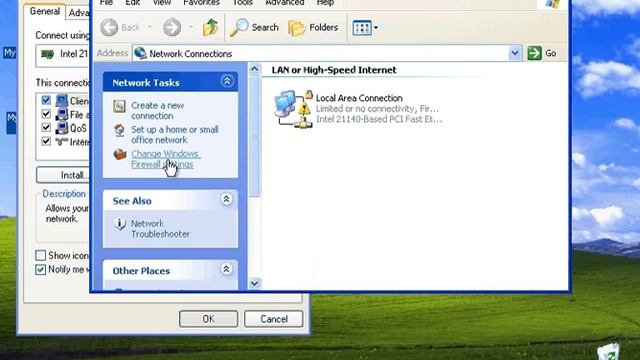
Task: Select the General tab in properties dialog
Action: click(x=44, y=11)
